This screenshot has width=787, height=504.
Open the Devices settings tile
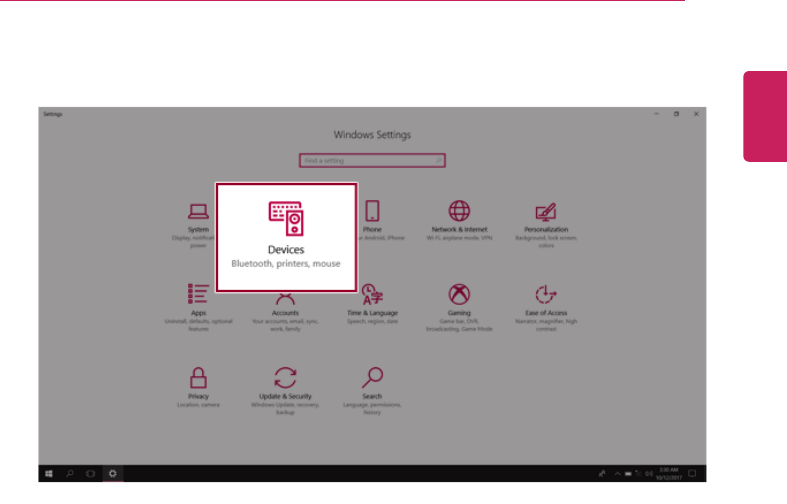[x=286, y=237]
